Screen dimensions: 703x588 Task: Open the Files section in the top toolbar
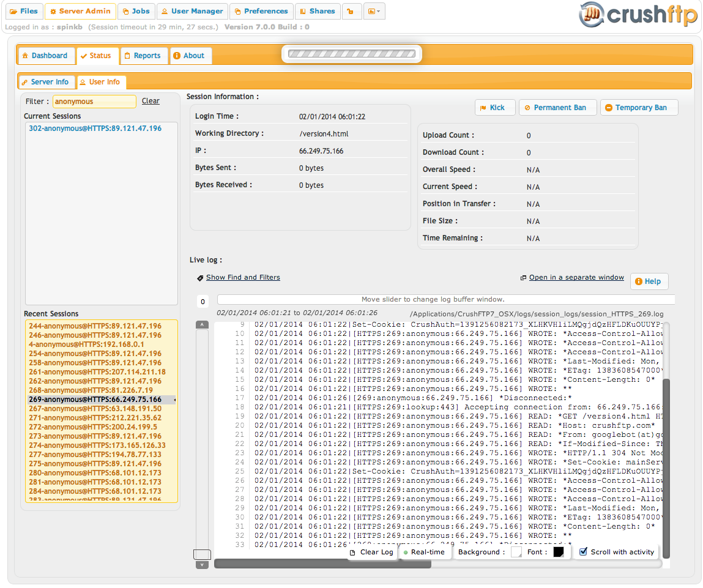[24, 11]
